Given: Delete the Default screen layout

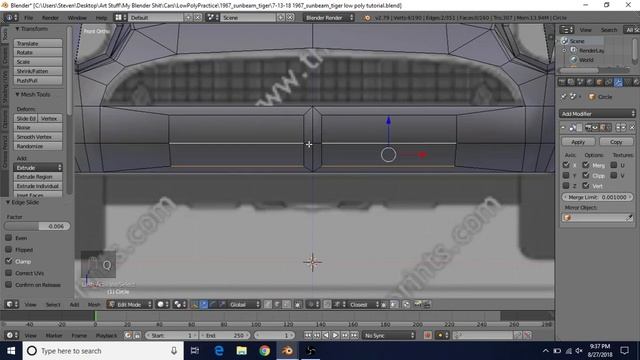Looking at the screenshot, I should point(198,18).
